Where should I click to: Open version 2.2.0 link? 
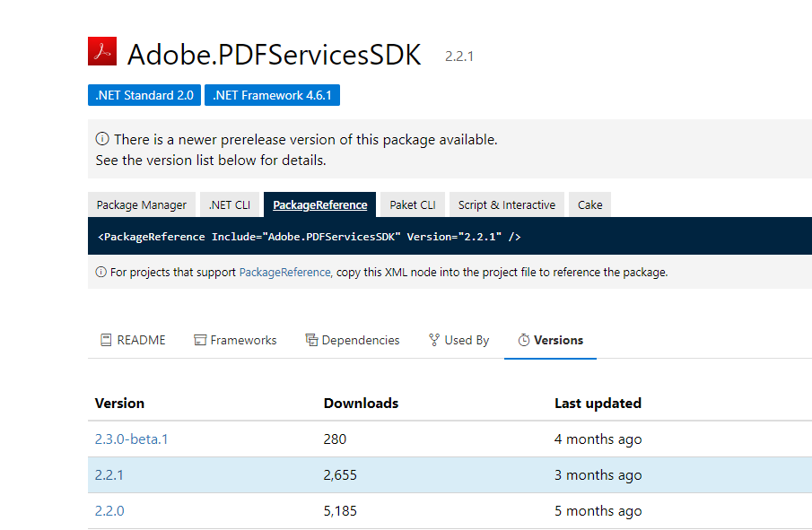point(109,510)
